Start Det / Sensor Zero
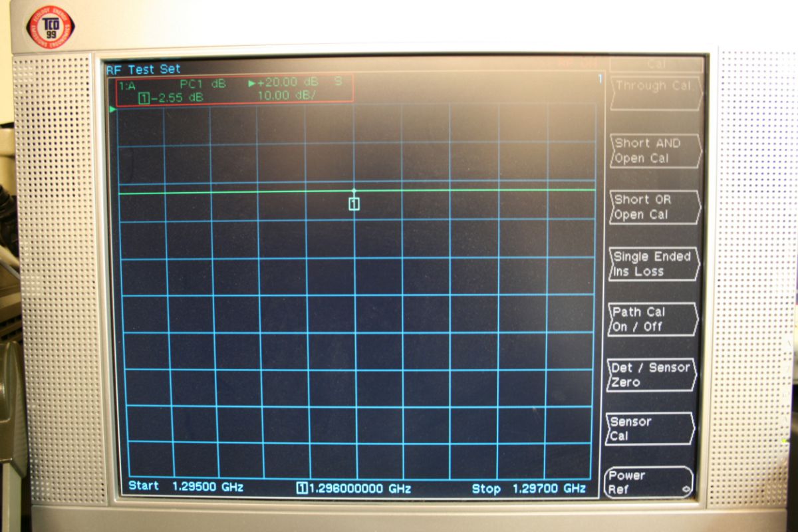The height and width of the screenshot is (532, 798). pos(652,375)
